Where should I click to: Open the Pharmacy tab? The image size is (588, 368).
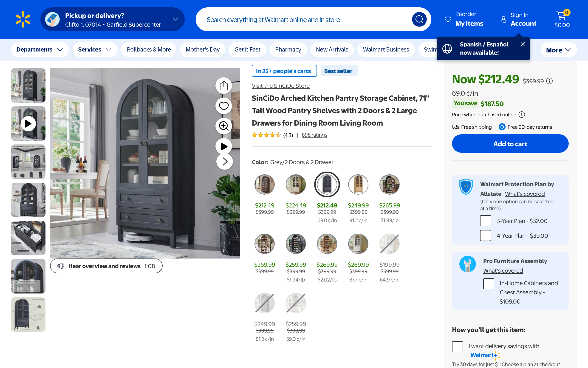point(288,50)
